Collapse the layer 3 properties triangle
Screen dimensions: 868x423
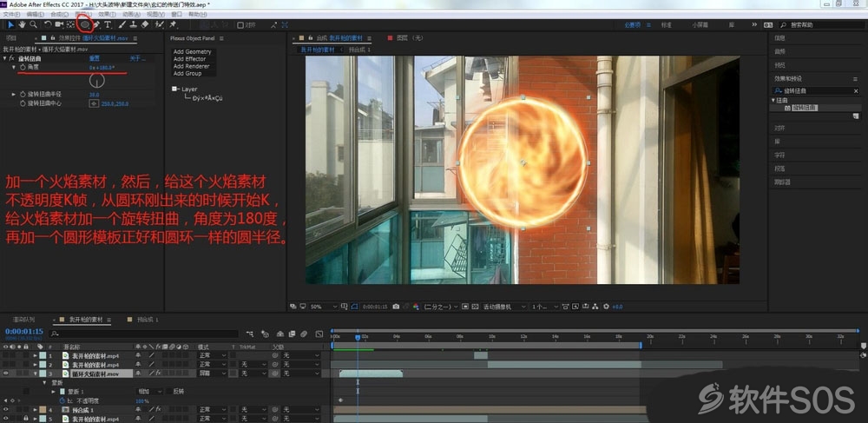[36, 373]
